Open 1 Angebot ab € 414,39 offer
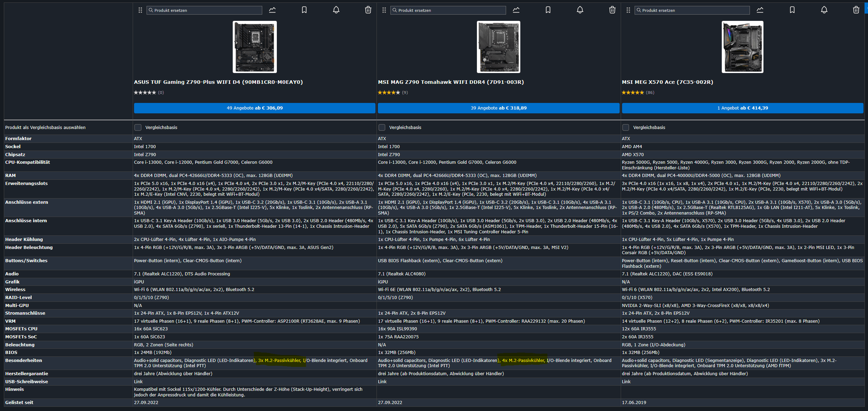 click(743, 108)
